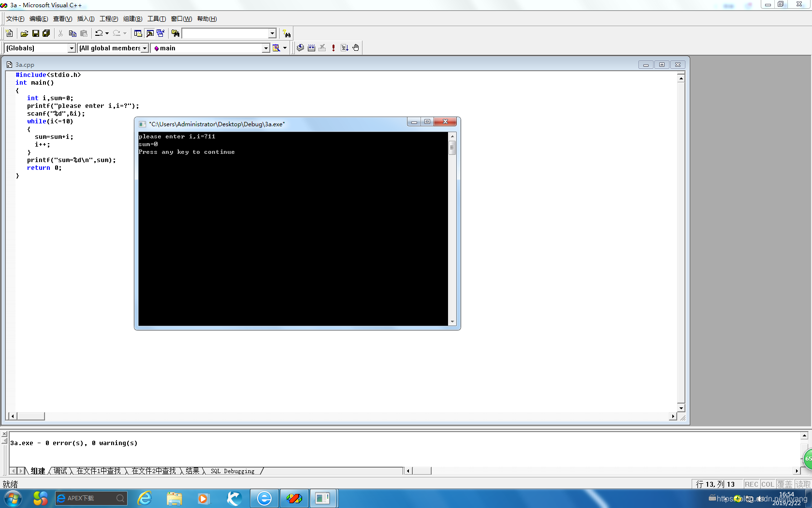Image resolution: width=812 pixels, height=508 pixels.
Task: Click the output panel close X icon
Action: 4,434
